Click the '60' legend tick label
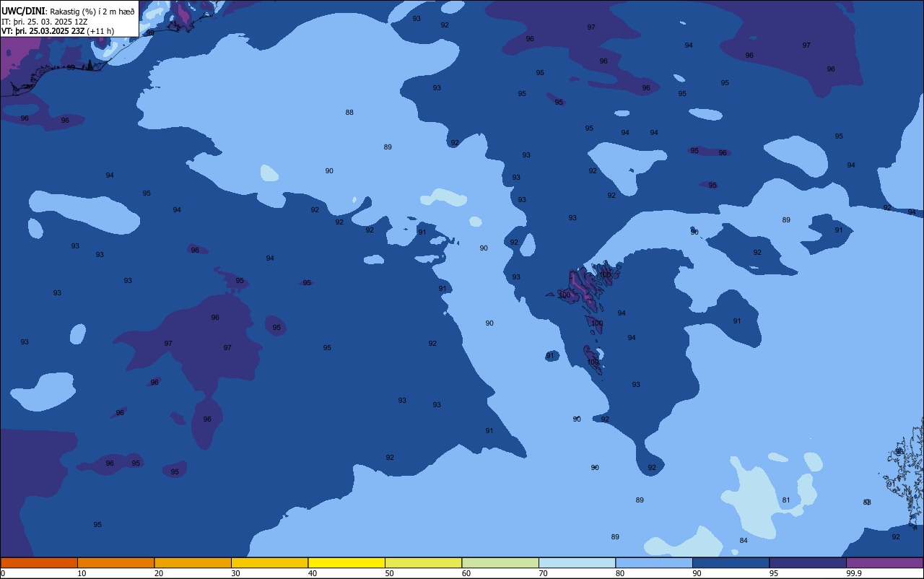Image resolution: width=924 pixels, height=579 pixels. [x=466, y=573]
